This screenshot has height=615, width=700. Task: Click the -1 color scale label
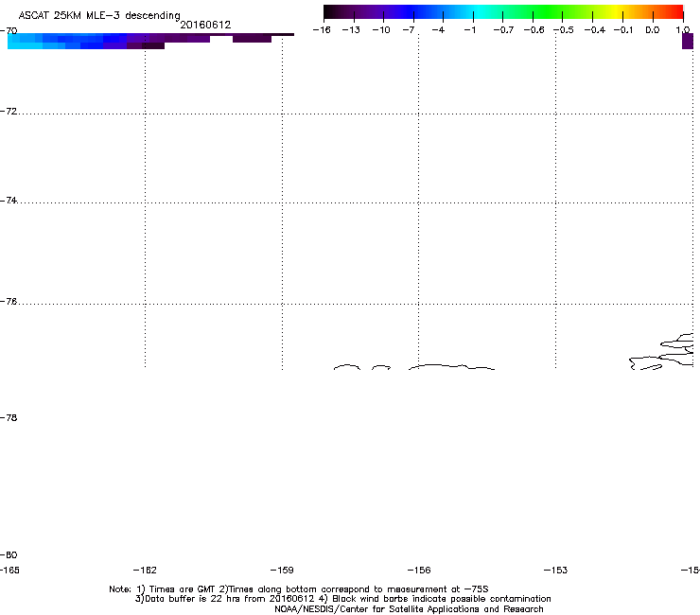tap(469, 30)
